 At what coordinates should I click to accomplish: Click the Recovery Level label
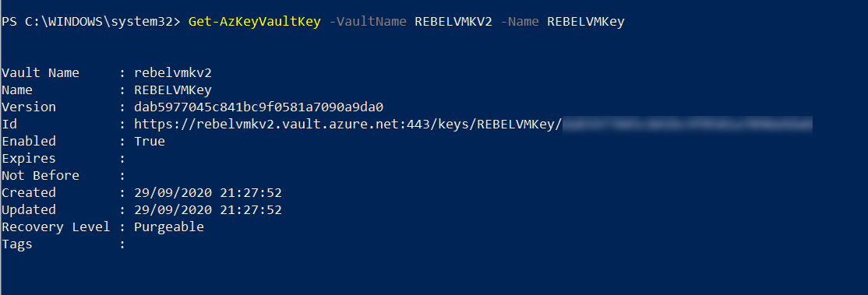[x=56, y=227]
